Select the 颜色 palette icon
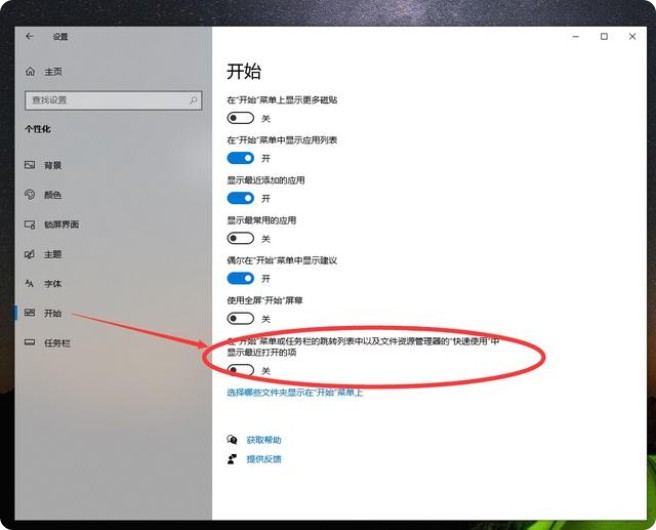Viewport: 656px width, 530px height. (30, 195)
